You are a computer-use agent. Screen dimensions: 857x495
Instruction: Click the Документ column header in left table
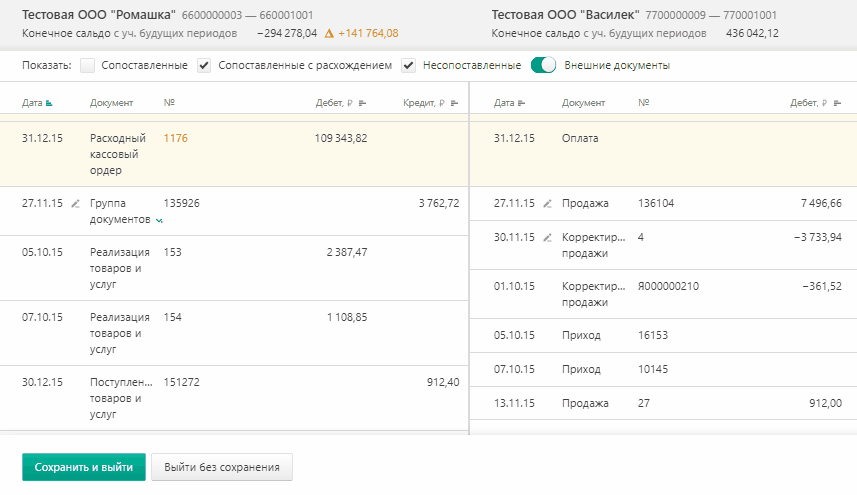(111, 103)
